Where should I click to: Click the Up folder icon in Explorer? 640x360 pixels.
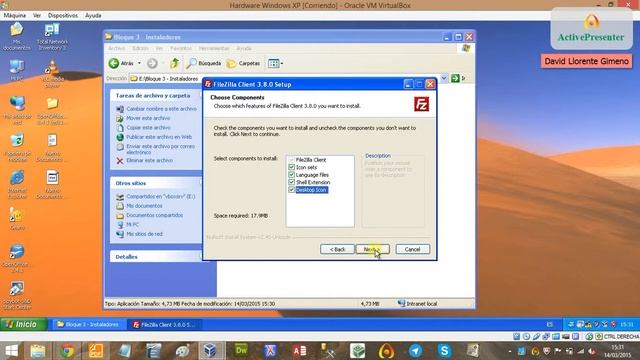pos(175,63)
